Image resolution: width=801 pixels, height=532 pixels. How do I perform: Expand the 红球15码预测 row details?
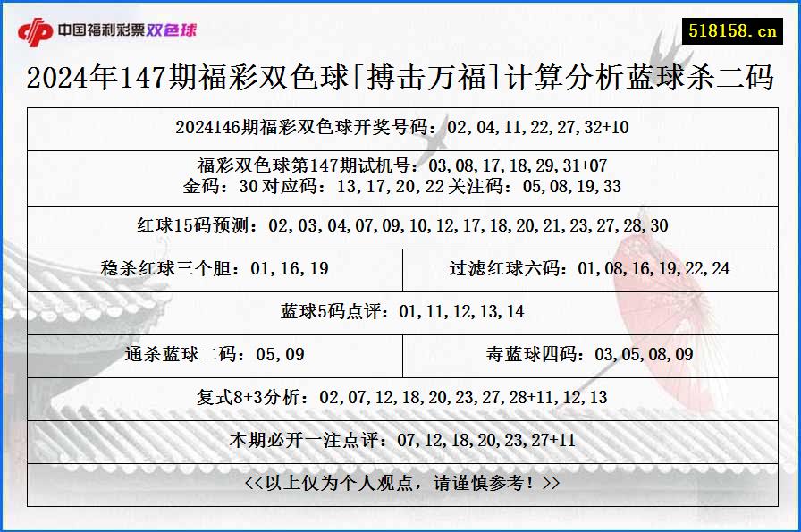click(400, 226)
